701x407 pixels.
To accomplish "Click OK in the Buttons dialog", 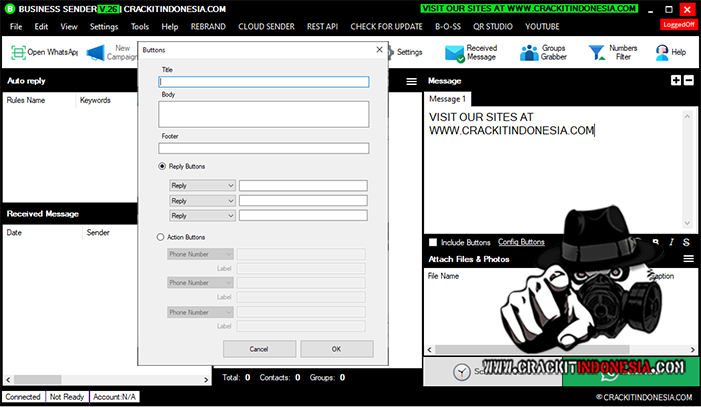I will tap(336, 349).
